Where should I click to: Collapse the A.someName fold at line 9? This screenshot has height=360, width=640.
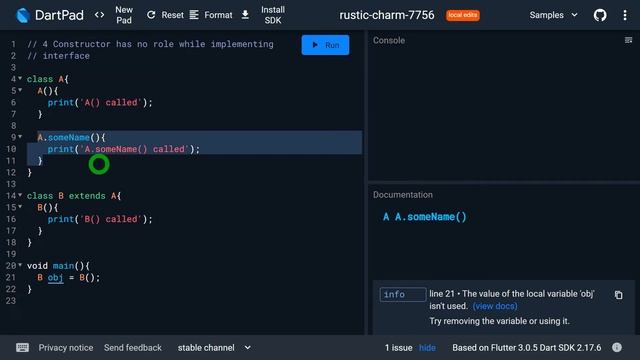coord(20,137)
